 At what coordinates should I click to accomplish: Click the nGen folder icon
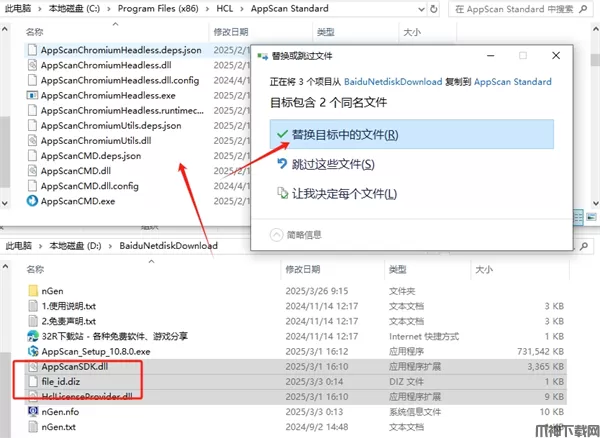pos(33,291)
